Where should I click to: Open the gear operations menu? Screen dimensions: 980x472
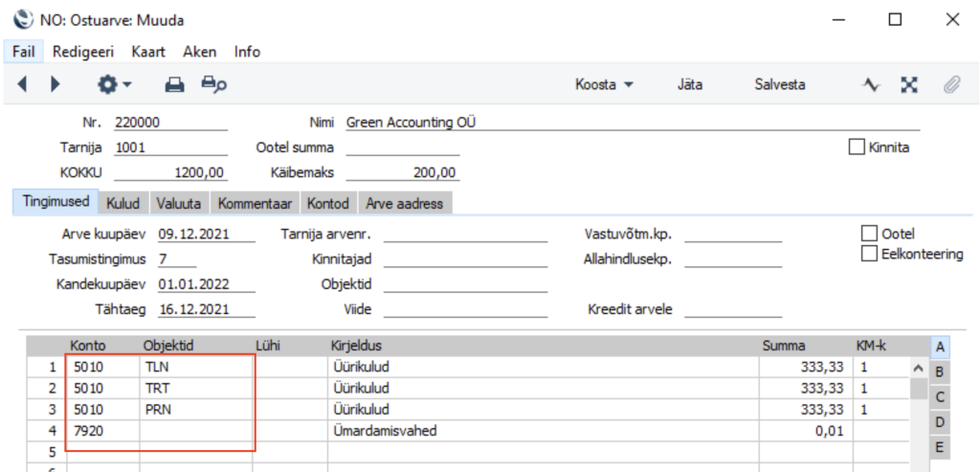115,84
